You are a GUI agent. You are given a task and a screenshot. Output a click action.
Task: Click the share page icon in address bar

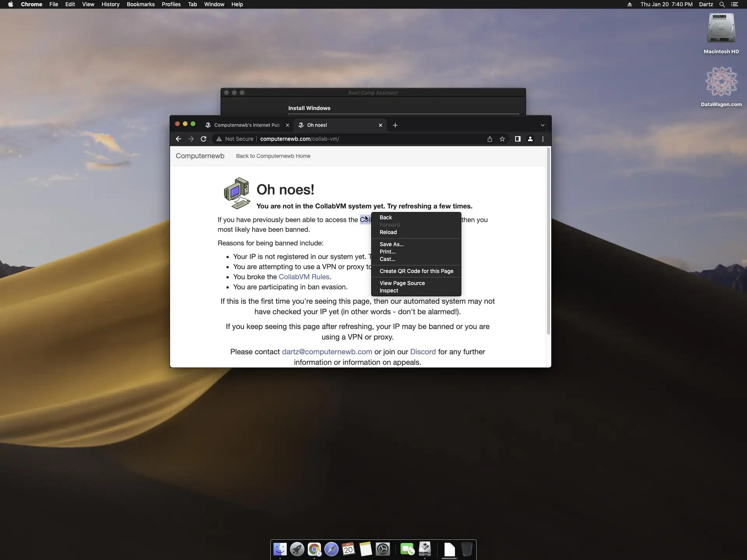tap(490, 139)
